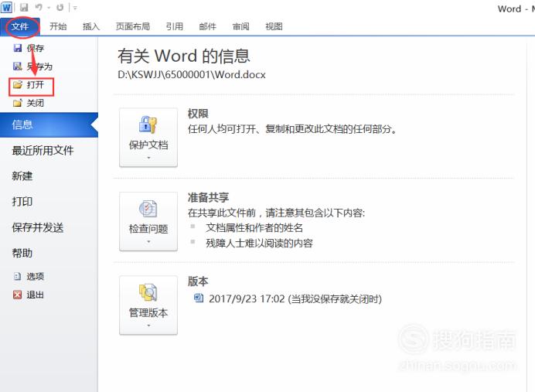Click the heading 有关 Word 的信息
Viewport: 535px width, 392px height.
[x=184, y=56]
